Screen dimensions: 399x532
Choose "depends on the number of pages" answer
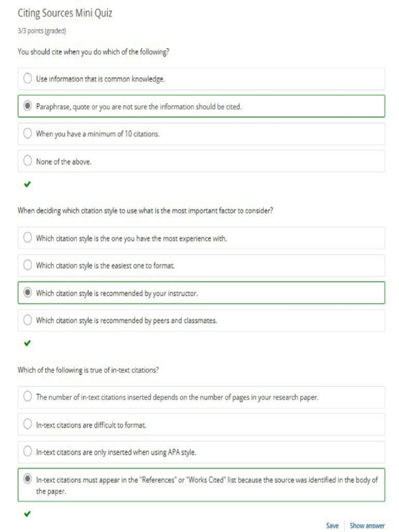[x=28, y=397]
